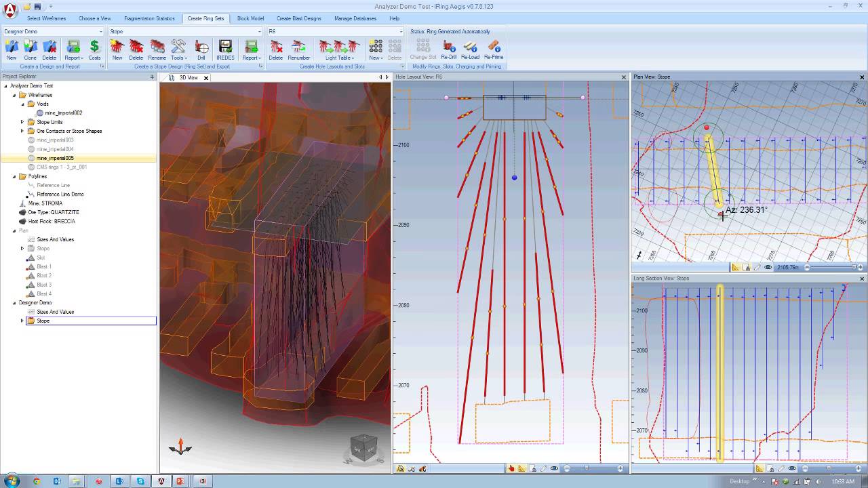Expand the Stope node under Designer Demo

pyautogui.click(x=22, y=321)
